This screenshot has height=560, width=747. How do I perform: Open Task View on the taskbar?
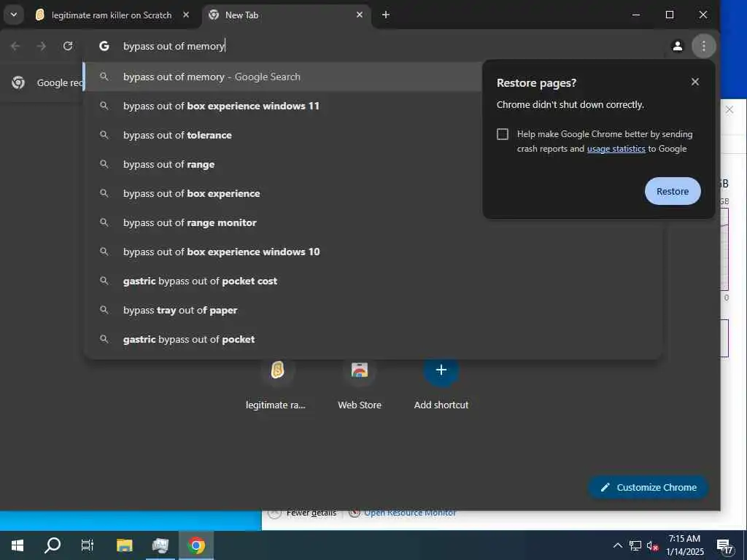pos(88,545)
